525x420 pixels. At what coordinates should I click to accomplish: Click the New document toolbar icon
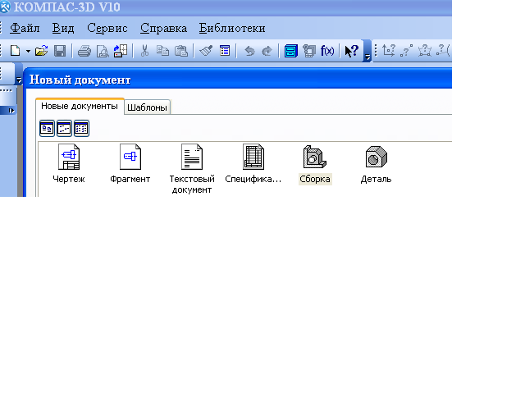click(x=16, y=51)
